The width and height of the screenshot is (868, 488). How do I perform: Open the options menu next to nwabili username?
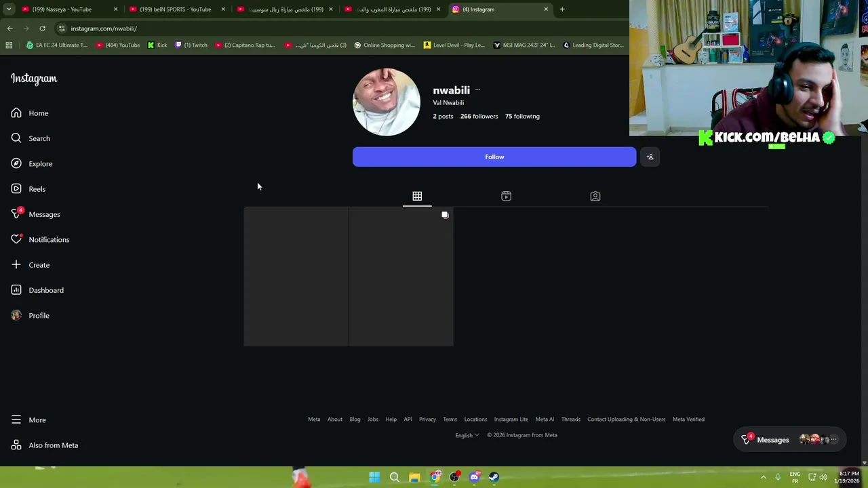click(477, 89)
